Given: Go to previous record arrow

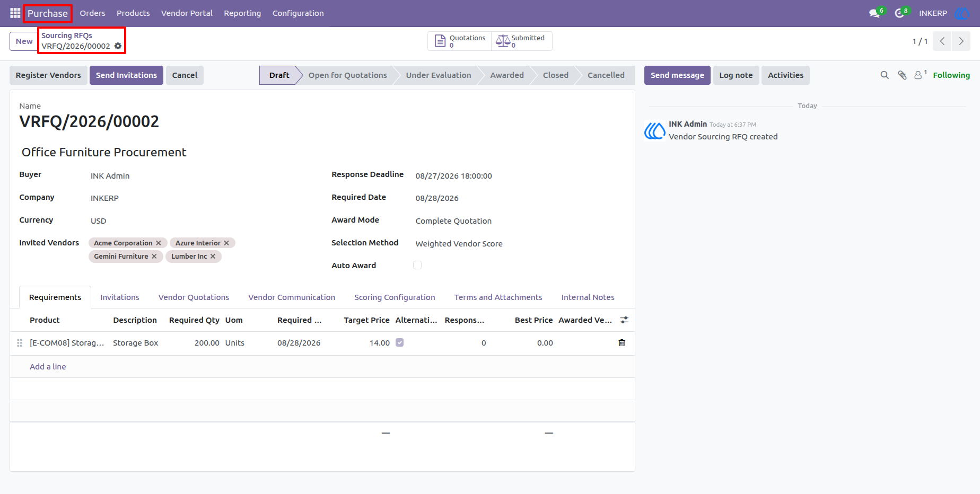Looking at the screenshot, I should tap(942, 41).
